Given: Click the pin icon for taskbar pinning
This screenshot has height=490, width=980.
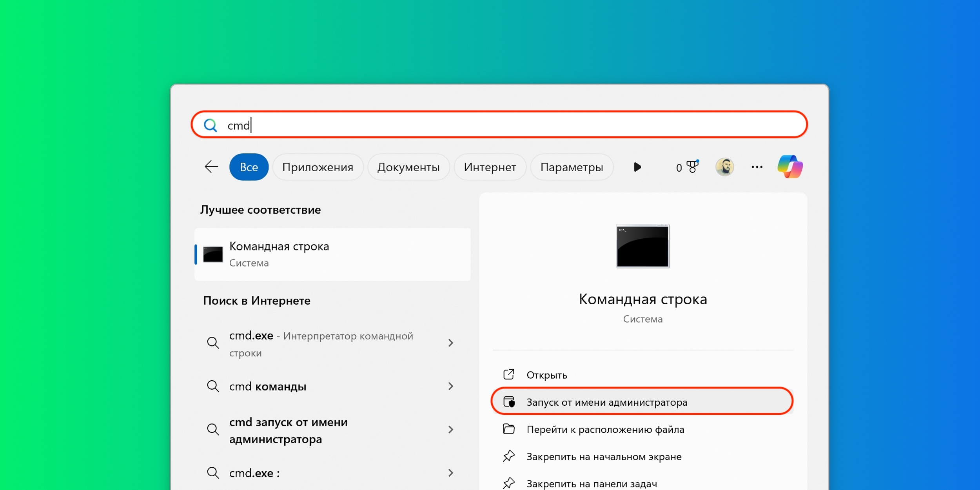Looking at the screenshot, I should tap(509, 483).
